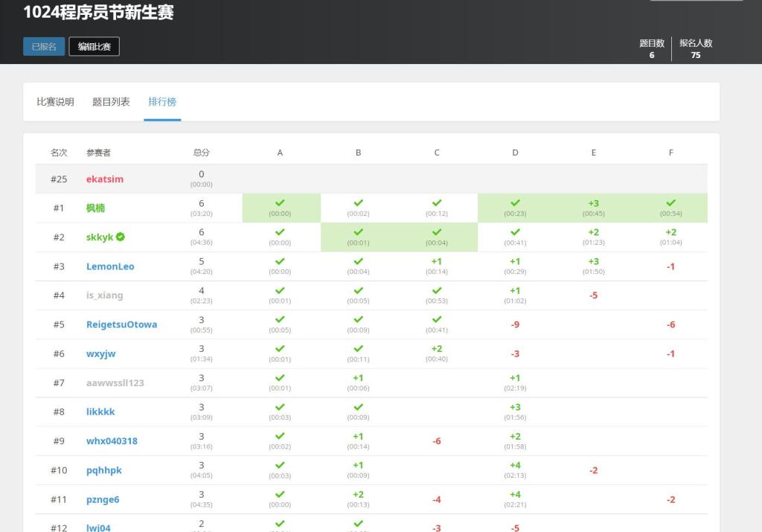Open problem A column header
The height and width of the screenshot is (532, 762).
pyautogui.click(x=280, y=153)
